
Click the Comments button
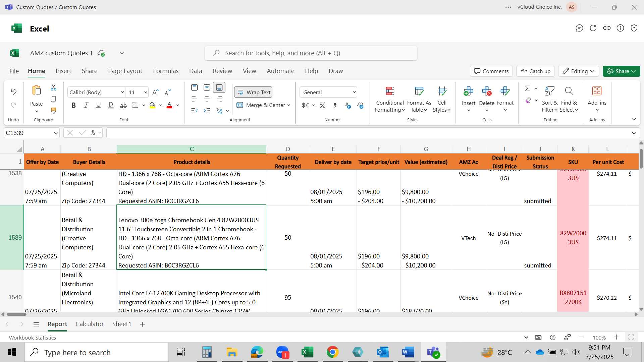coord(491,71)
